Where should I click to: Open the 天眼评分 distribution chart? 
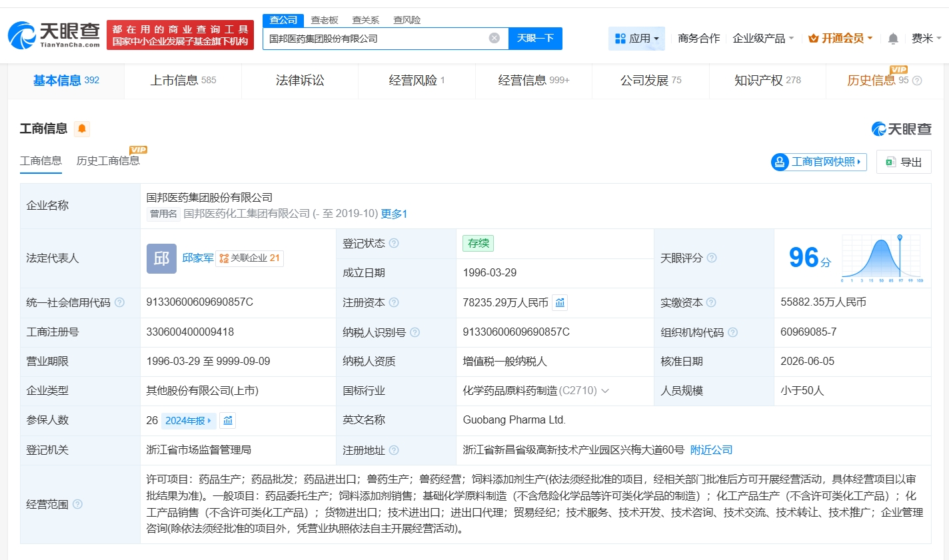881,258
